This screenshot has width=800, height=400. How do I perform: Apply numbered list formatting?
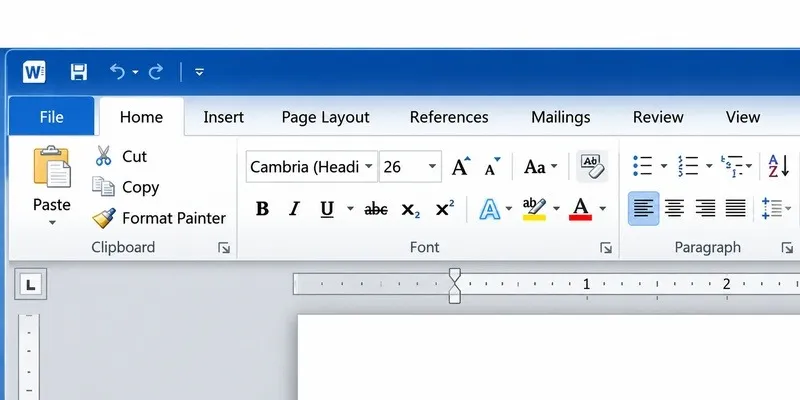point(688,166)
